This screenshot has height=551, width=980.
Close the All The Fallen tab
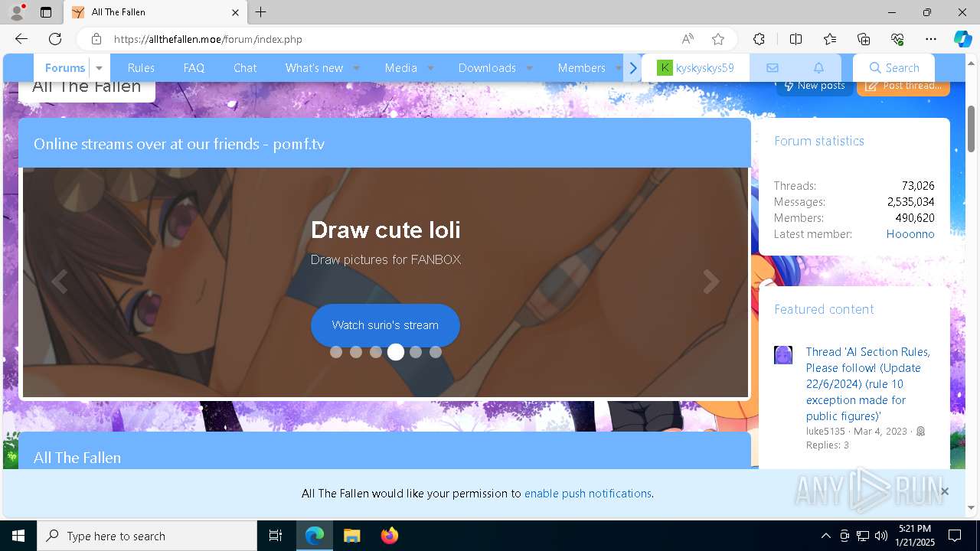pyautogui.click(x=235, y=12)
